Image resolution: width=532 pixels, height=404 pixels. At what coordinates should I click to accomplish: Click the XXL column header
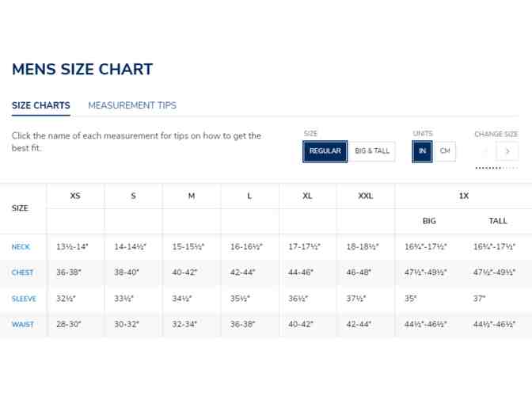pyautogui.click(x=365, y=196)
